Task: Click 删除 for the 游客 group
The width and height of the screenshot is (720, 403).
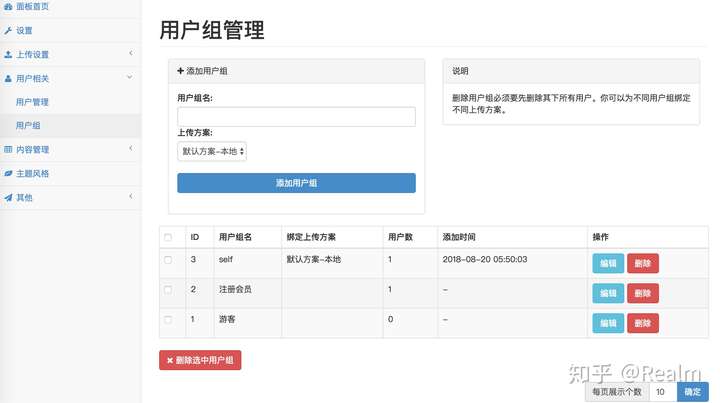Action: (643, 323)
